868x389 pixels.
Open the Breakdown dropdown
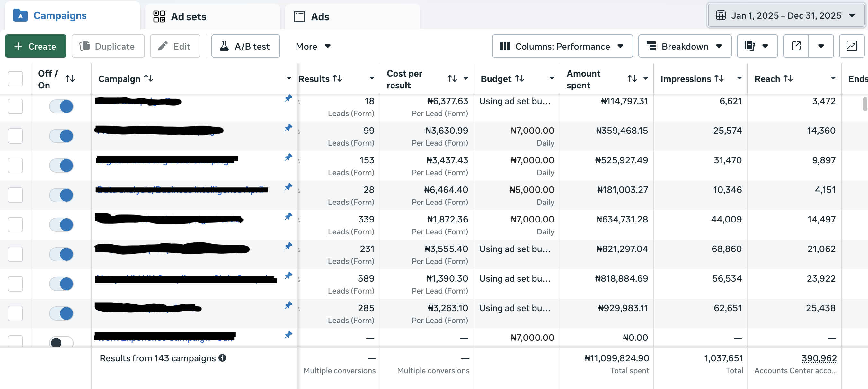click(685, 46)
